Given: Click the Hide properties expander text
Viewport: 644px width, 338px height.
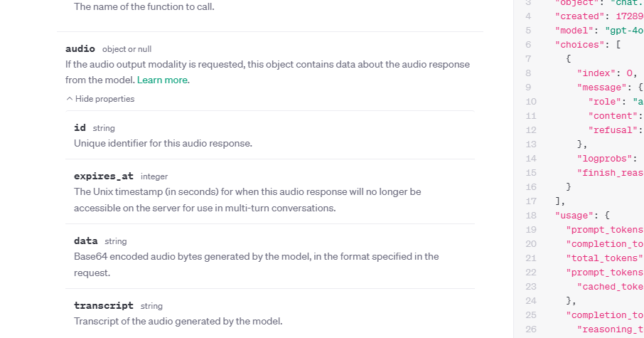Looking at the screenshot, I should [x=104, y=99].
